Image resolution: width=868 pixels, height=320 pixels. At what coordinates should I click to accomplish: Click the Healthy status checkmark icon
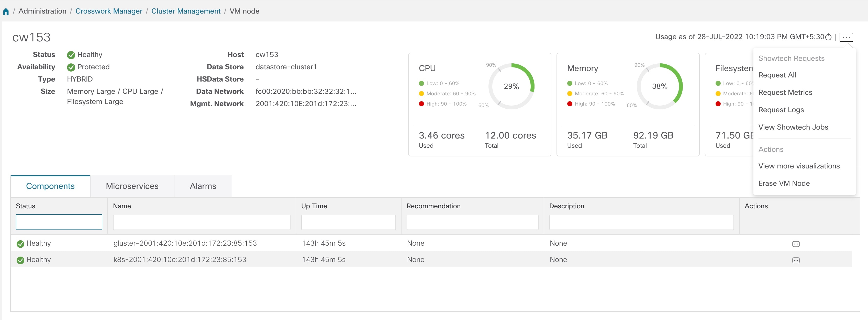(71, 54)
